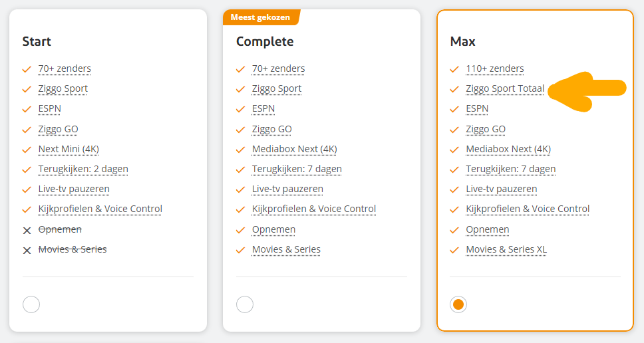Click the strikethrough Opnemen link in Start

(60, 229)
